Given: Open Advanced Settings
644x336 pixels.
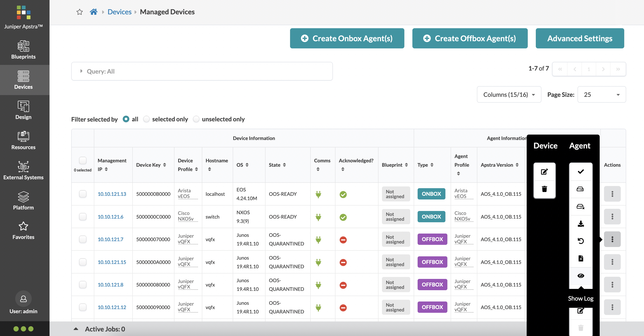Looking at the screenshot, I should (x=580, y=38).
